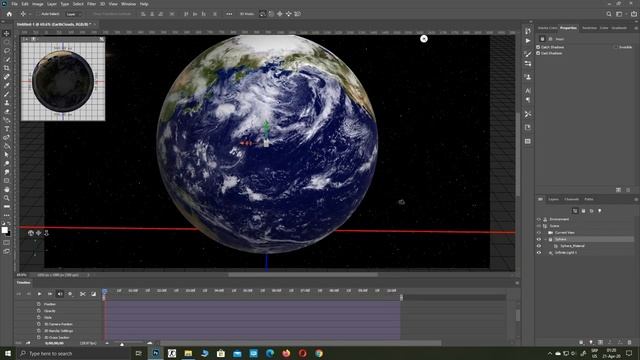Switch to the Swatches tab
Image resolution: width=640 pixels, height=360 pixels.
pos(589,28)
